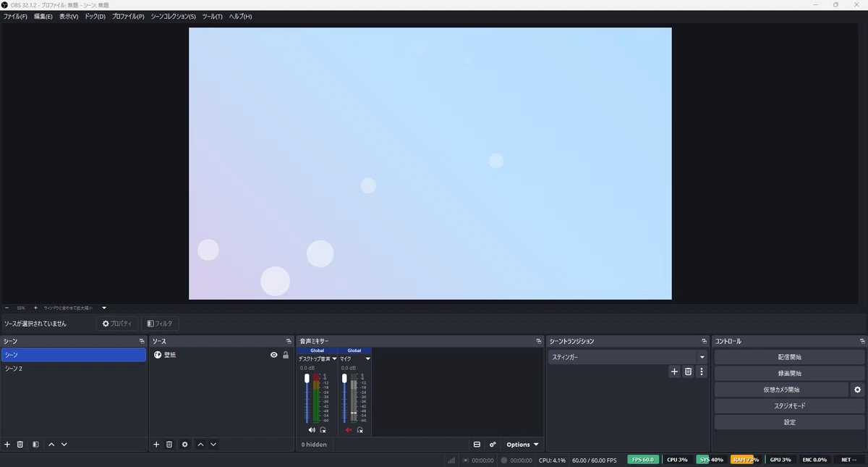868x467 pixels.
Task: Toggle monitoring headphones for マイク
Action: pyautogui.click(x=359, y=430)
